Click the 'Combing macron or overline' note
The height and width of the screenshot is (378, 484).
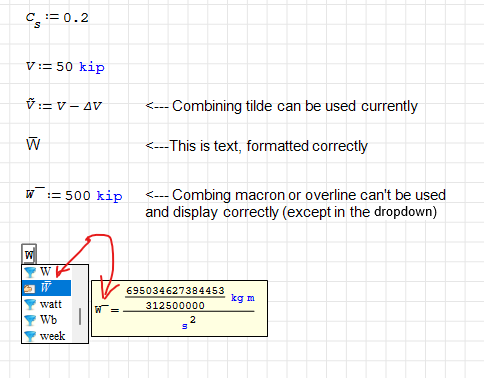tap(295, 203)
